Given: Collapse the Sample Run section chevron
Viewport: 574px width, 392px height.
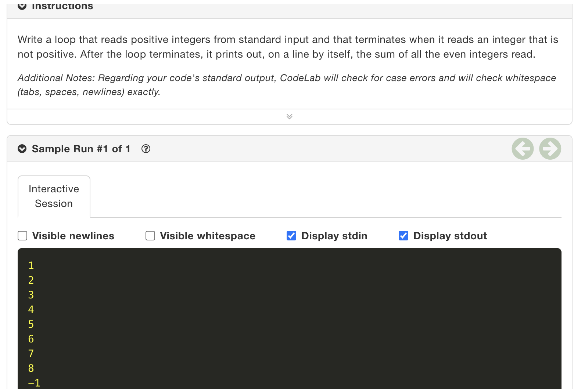Looking at the screenshot, I should tap(22, 149).
